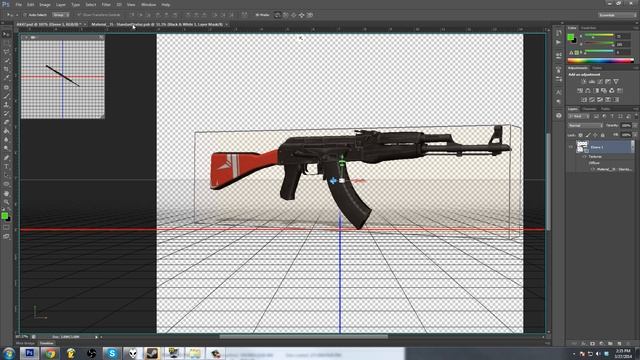The image size is (640, 360).
Task: Select the Crop tool
Action: point(6,69)
